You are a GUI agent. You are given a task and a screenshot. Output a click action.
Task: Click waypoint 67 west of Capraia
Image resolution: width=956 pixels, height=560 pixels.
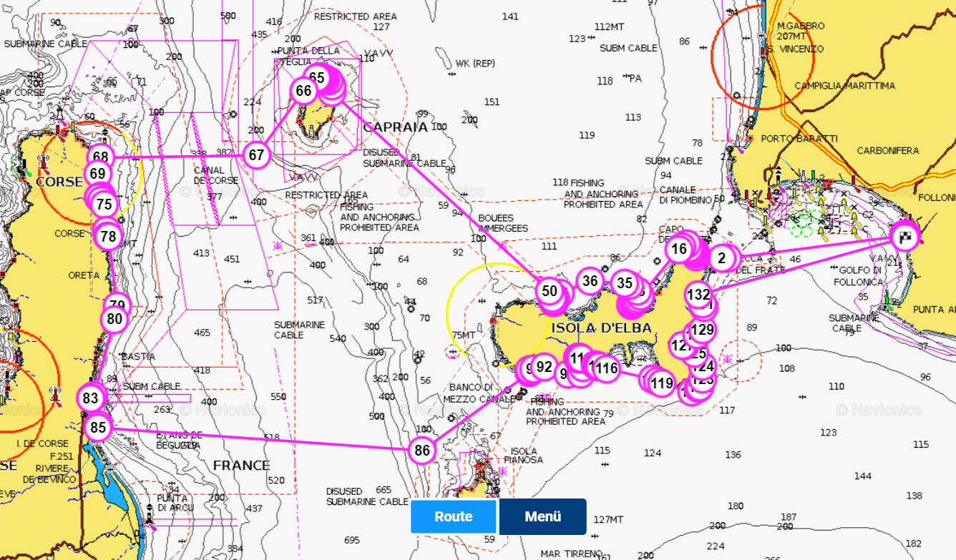(x=256, y=155)
